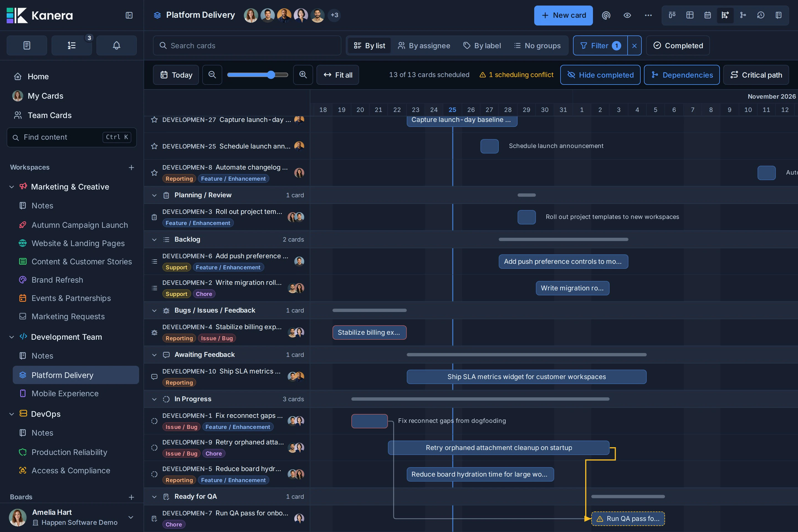Open the notifications bell
The image size is (798, 532).
pos(116,45)
